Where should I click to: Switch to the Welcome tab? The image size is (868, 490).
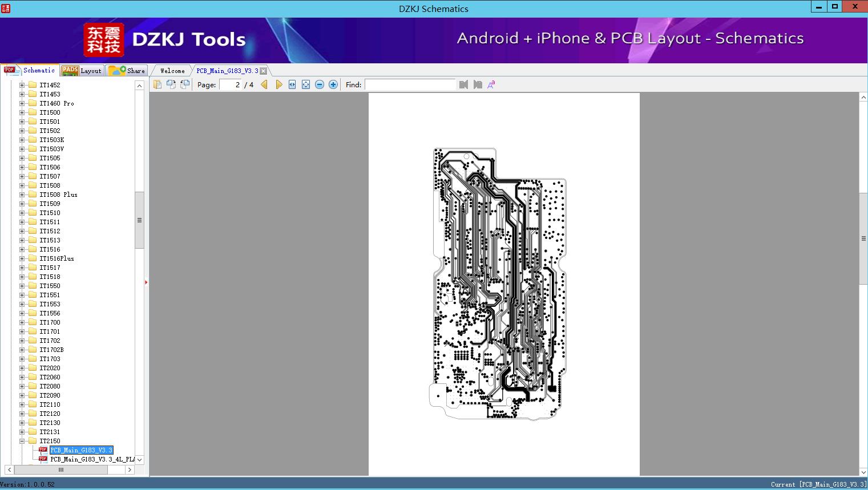pyautogui.click(x=172, y=71)
